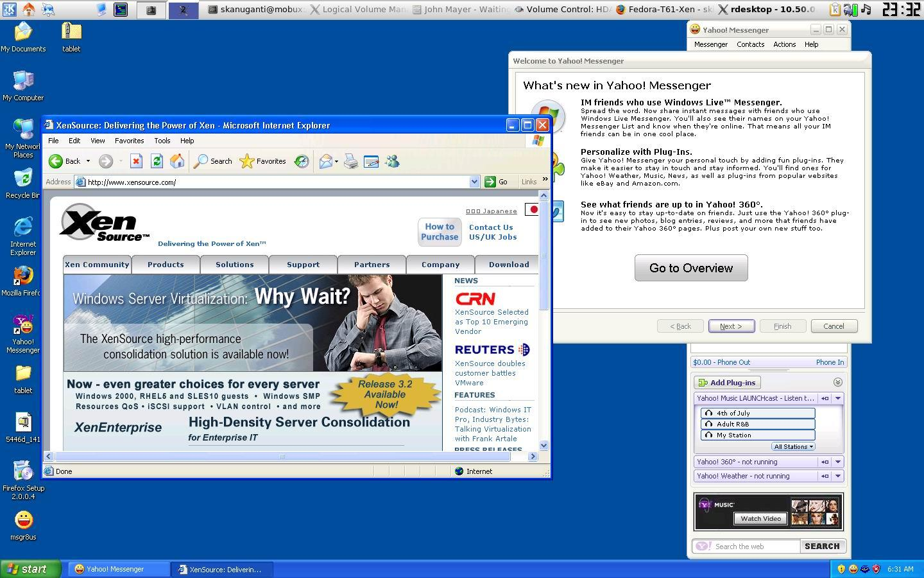The image size is (924, 578).
Task: Click the Forward arrow in Internet Explorer
Action: tap(106, 161)
